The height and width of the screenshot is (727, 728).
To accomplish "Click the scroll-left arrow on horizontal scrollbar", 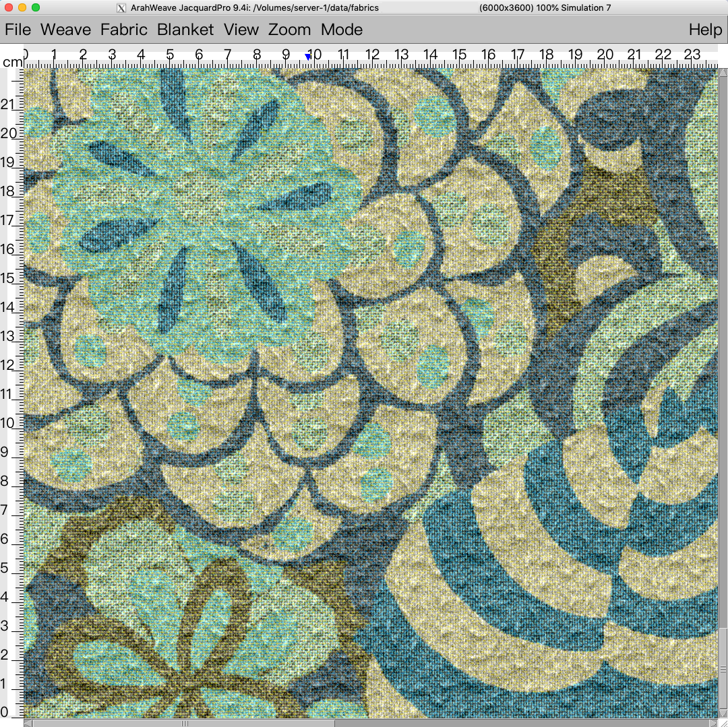I will (28, 723).
